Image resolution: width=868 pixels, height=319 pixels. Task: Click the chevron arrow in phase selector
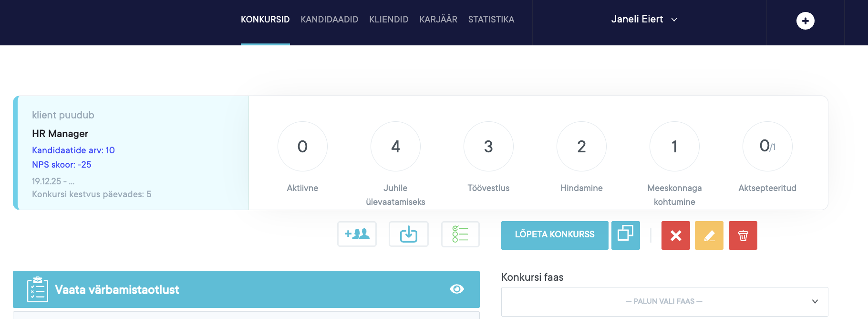(x=815, y=301)
